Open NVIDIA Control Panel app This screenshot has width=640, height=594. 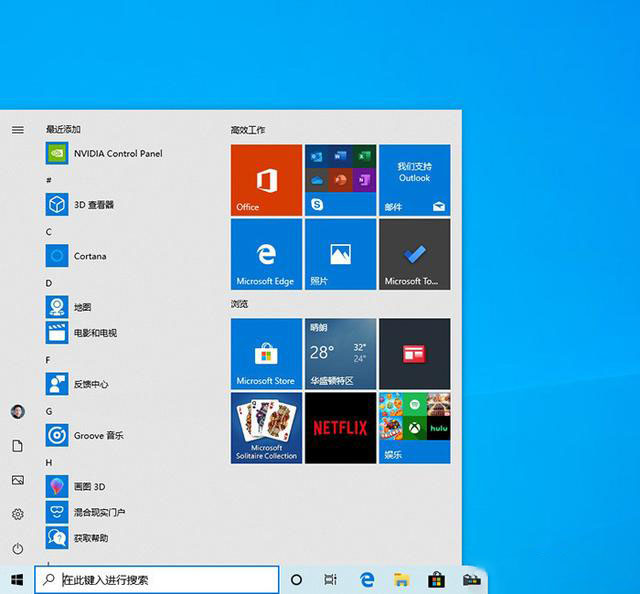(104, 154)
